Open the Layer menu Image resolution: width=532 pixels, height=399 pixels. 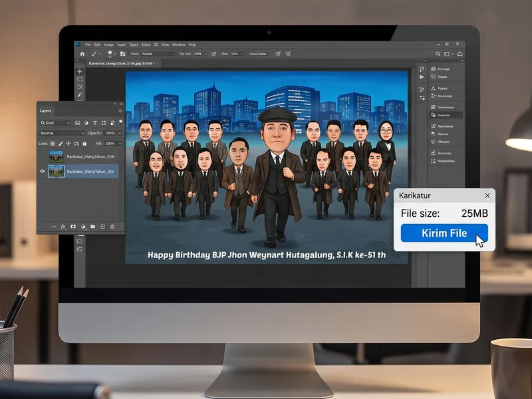(121, 45)
